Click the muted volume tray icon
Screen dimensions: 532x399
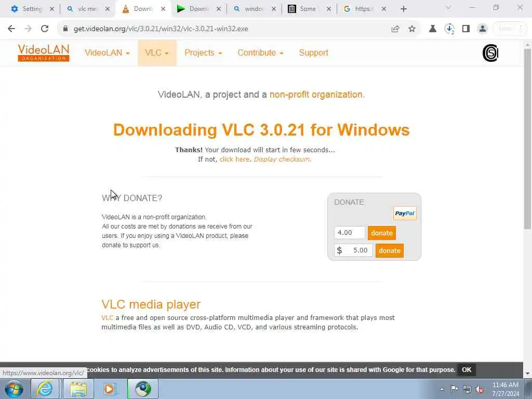tap(480, 389)
